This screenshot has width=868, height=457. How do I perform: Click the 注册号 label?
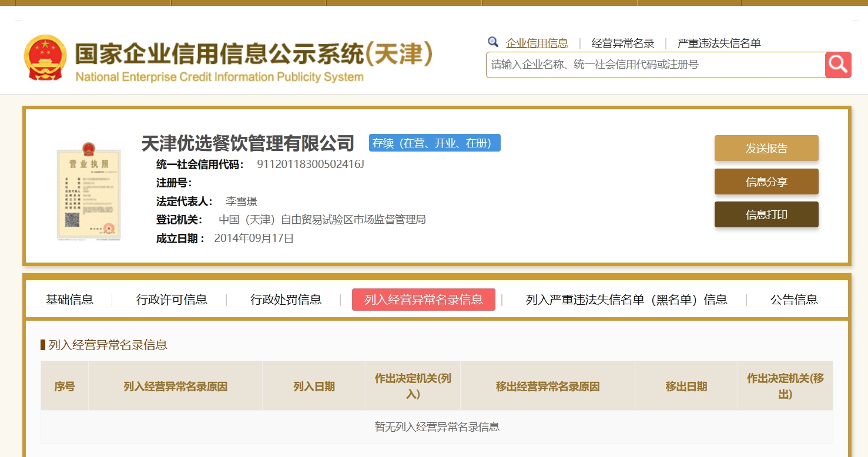tap(174, 183)
